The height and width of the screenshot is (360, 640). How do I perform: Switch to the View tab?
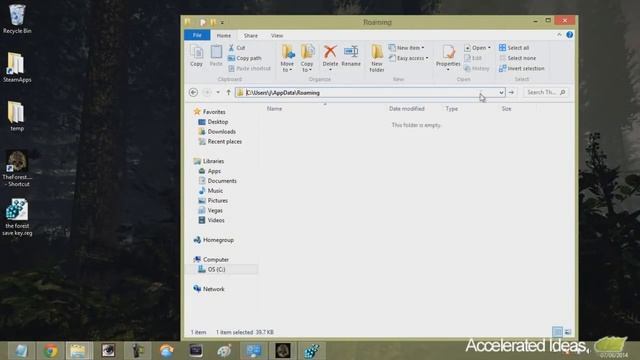pyautogui.click(x=277, y=36)
